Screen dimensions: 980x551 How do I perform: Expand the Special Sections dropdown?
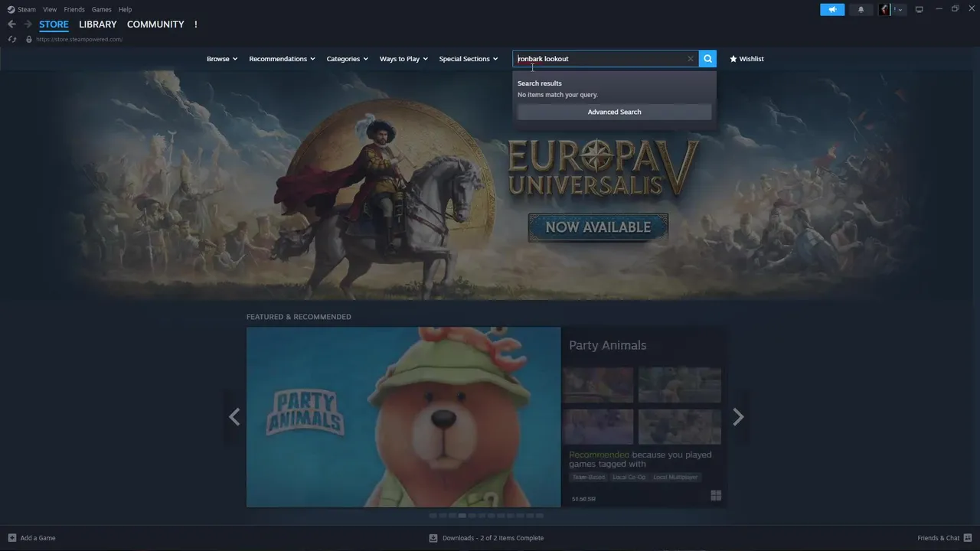[x=469, y=59]
